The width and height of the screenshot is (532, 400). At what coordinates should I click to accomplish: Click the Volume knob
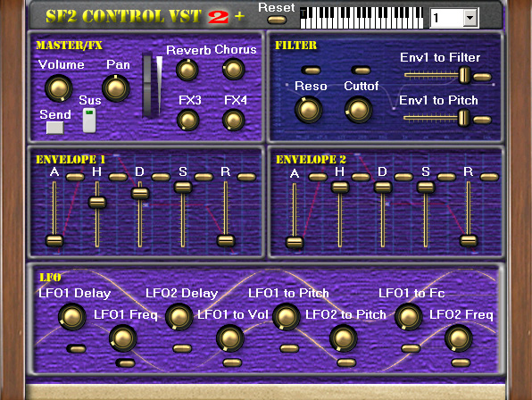[59, 88]
